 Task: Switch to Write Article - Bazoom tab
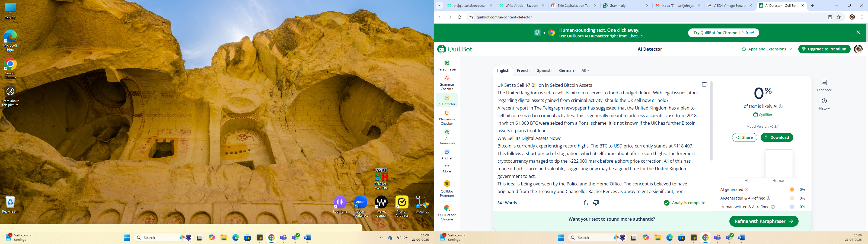521,5
